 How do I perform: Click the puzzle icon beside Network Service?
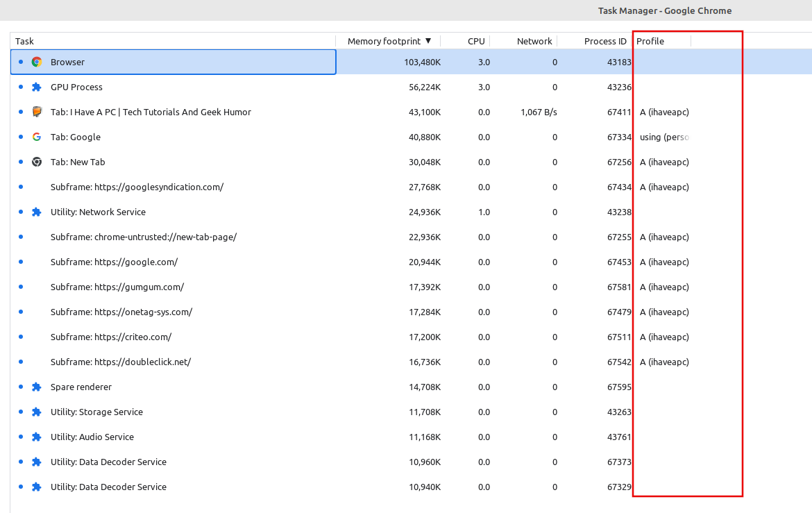point(37,212)
